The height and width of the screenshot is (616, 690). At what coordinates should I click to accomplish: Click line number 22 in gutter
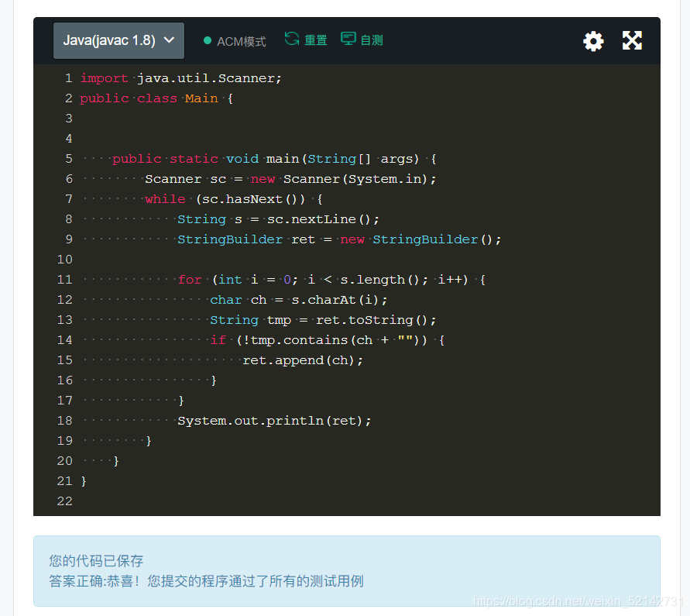pos(65,501)
